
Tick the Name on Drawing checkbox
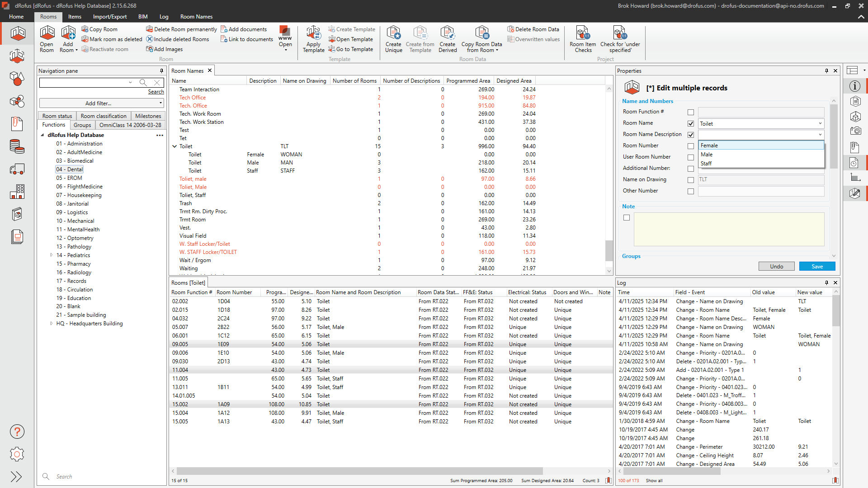(x=691, y=180)
